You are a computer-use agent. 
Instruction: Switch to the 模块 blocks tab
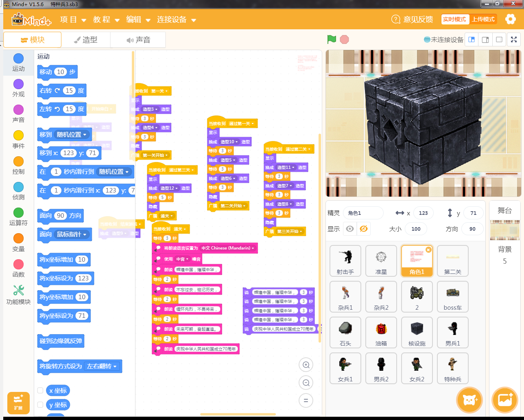tap(33, 40)
